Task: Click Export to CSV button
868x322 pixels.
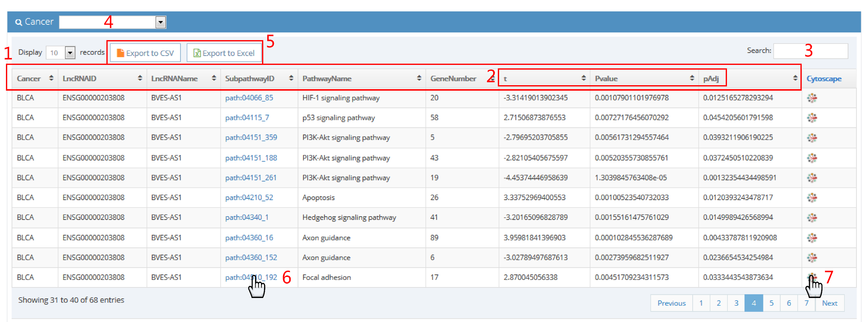Action: point(145,53)
